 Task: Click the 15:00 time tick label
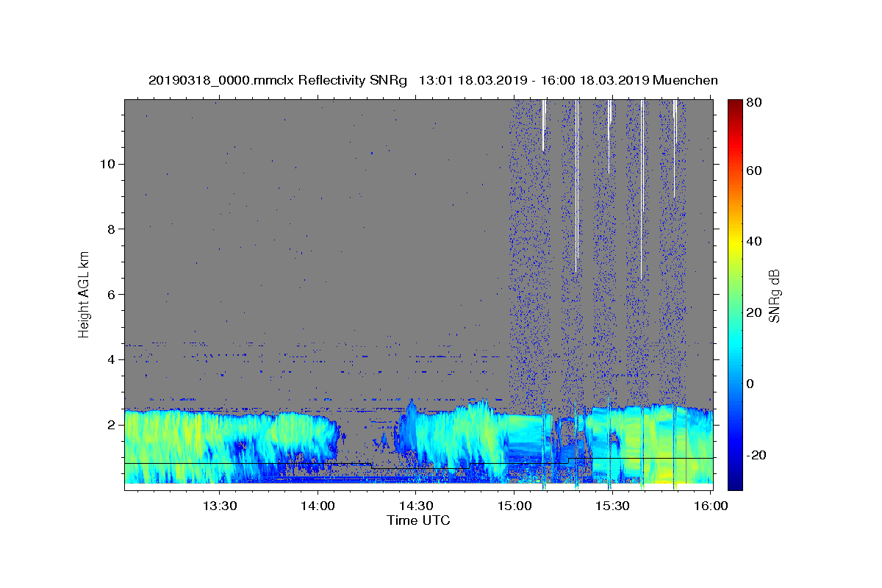(514, 506)
